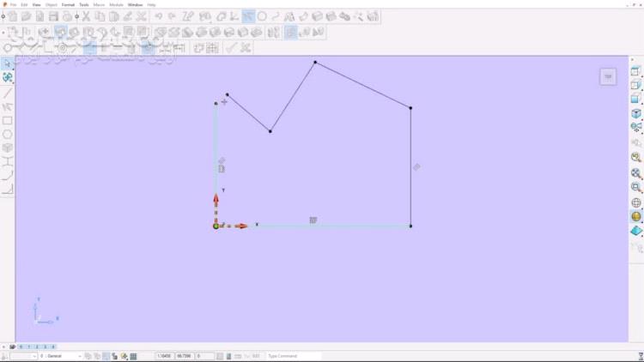
Task: Click the Print icon in top toolbar
Action: click(67, 16)
